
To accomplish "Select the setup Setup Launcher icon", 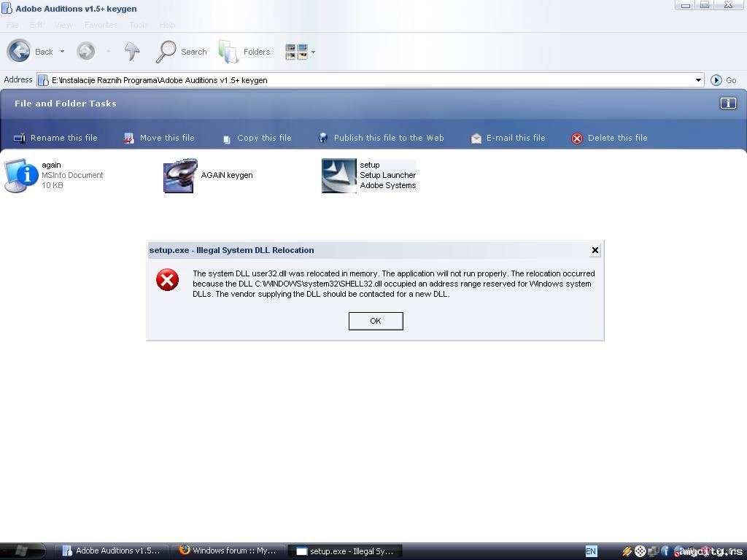I will click(x=338, y=176).
